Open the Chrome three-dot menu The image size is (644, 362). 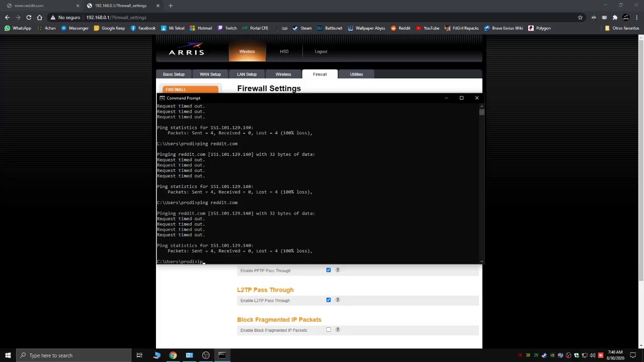pyautogui.click(x=637, y=18)
